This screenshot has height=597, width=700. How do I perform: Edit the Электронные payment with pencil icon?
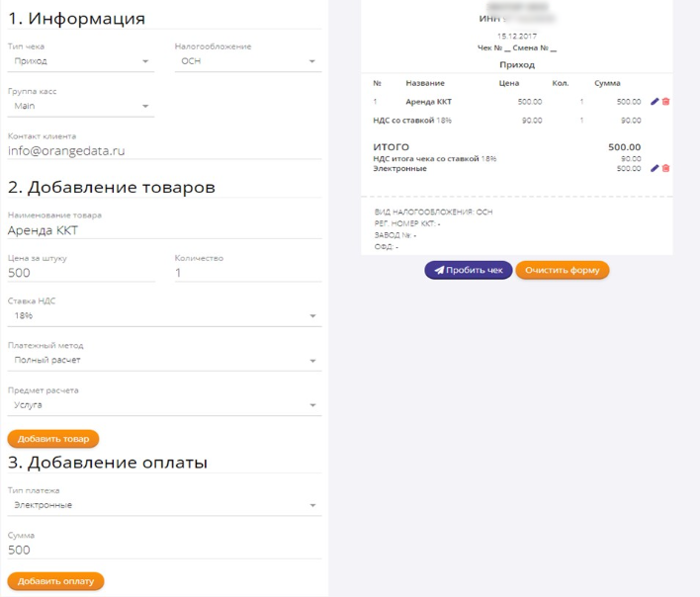(655, 168)
